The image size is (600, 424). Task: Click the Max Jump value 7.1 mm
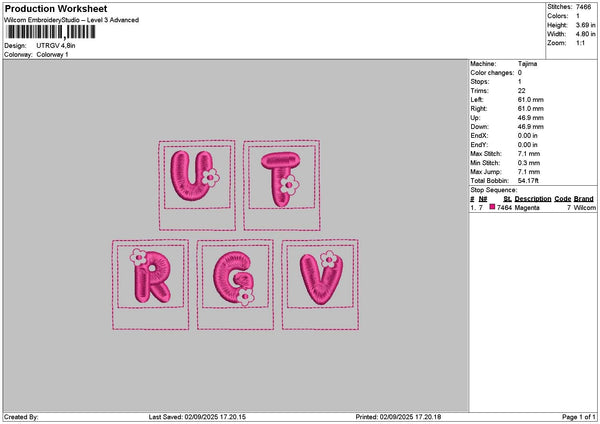(x=529, y=171)
